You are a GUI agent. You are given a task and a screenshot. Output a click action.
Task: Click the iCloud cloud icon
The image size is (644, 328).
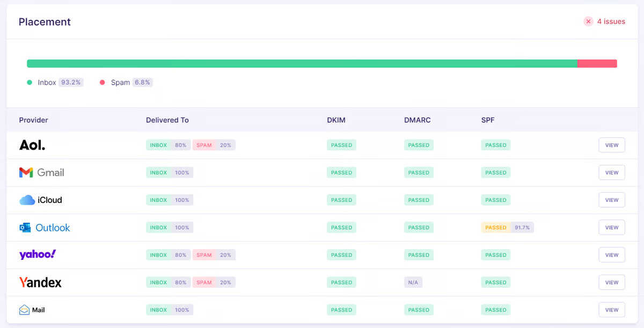pyautogui.click(x=27, y=200)
